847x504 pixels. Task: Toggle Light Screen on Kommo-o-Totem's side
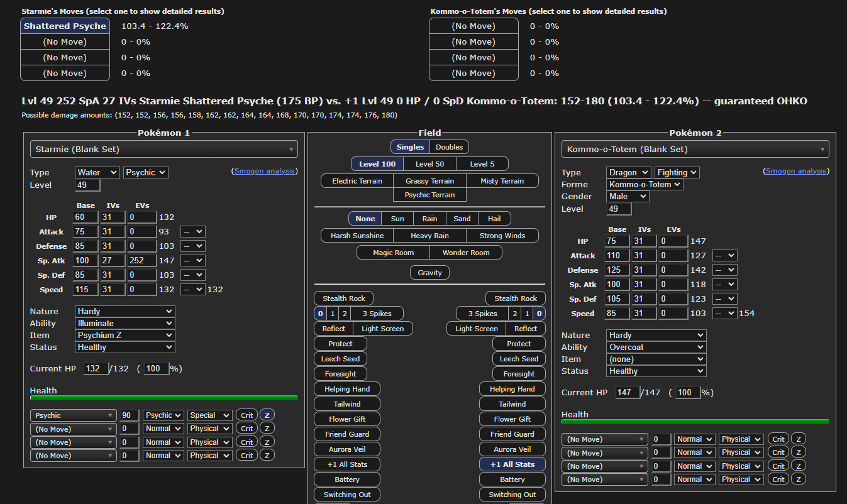477,329
